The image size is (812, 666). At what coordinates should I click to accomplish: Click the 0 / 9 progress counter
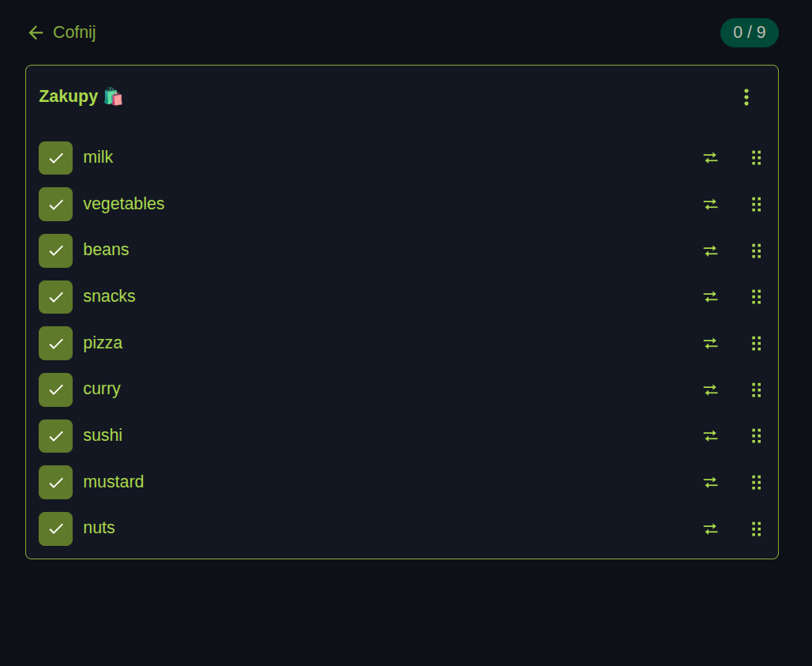749,32
